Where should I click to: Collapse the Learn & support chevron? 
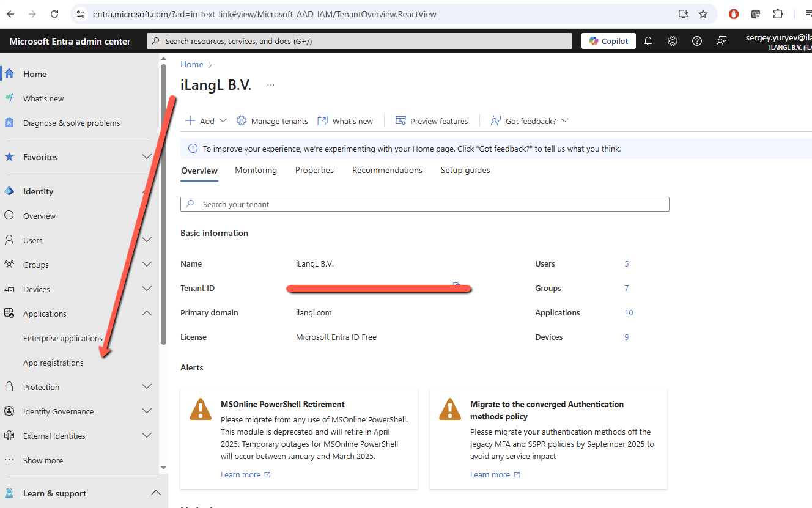point(156,493)
